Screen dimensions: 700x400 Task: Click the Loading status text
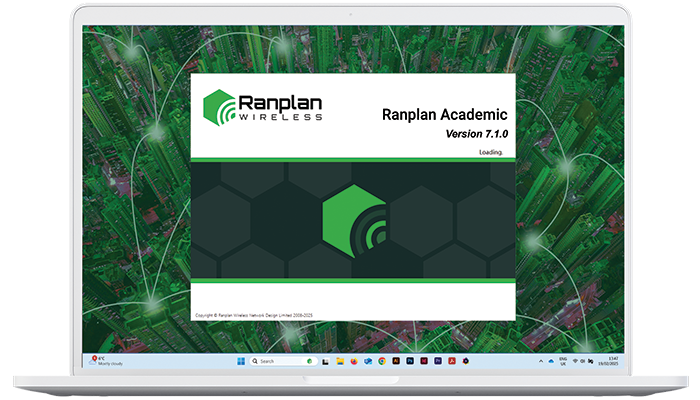pyautogui.click(x=491, y=152)
